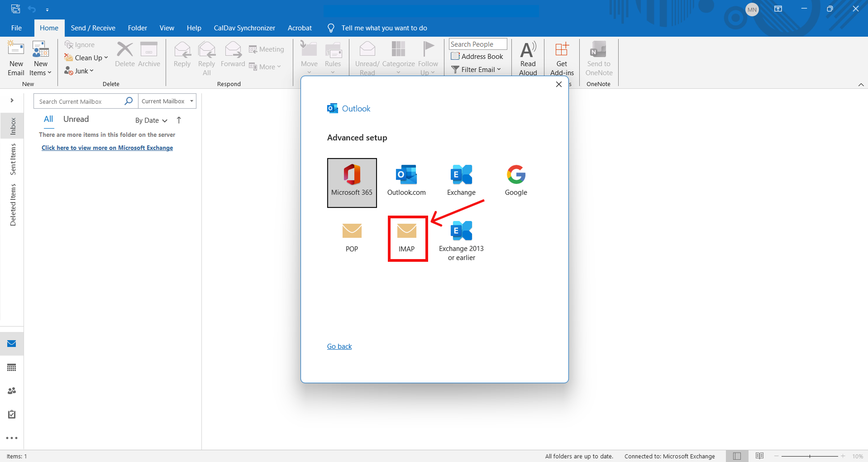Open the Inbox folder

(x=13, y=126)
